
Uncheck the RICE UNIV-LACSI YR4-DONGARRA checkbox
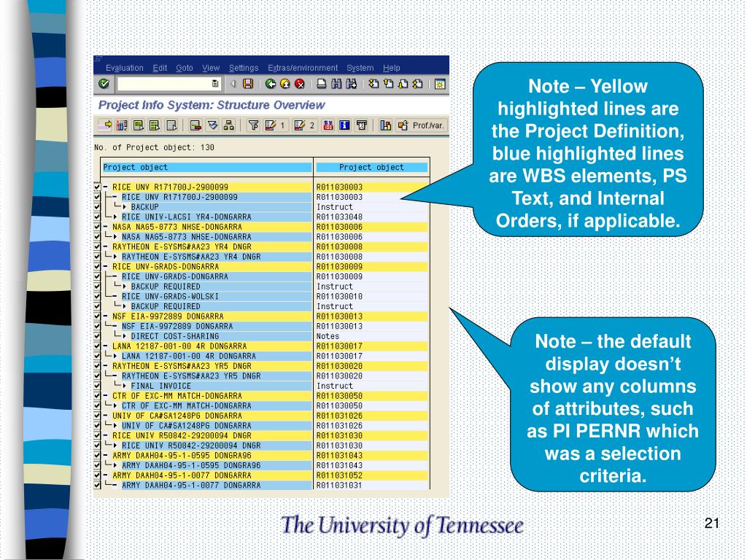click(x=97, y=217)
